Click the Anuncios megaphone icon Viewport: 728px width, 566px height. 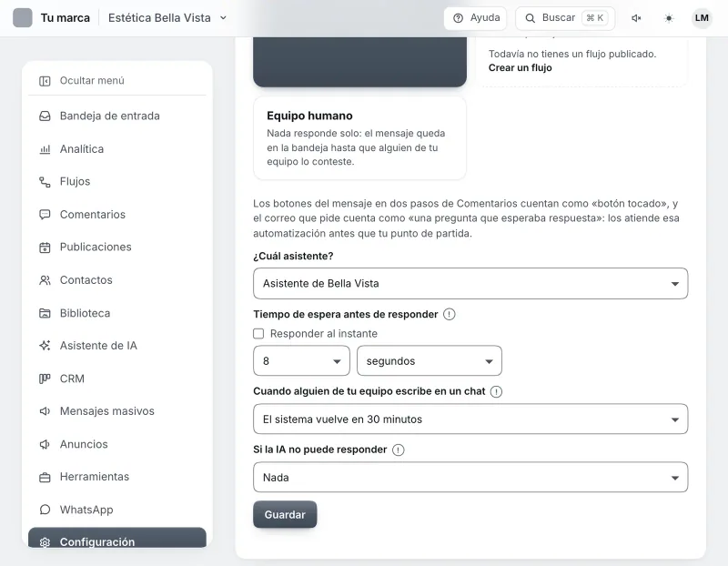pos(45,444)
